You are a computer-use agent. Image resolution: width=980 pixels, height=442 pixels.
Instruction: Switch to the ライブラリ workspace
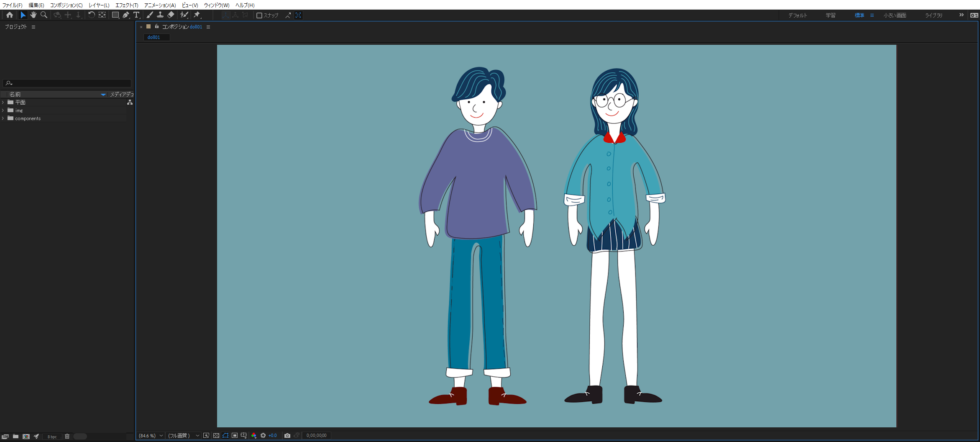point(934,15)
